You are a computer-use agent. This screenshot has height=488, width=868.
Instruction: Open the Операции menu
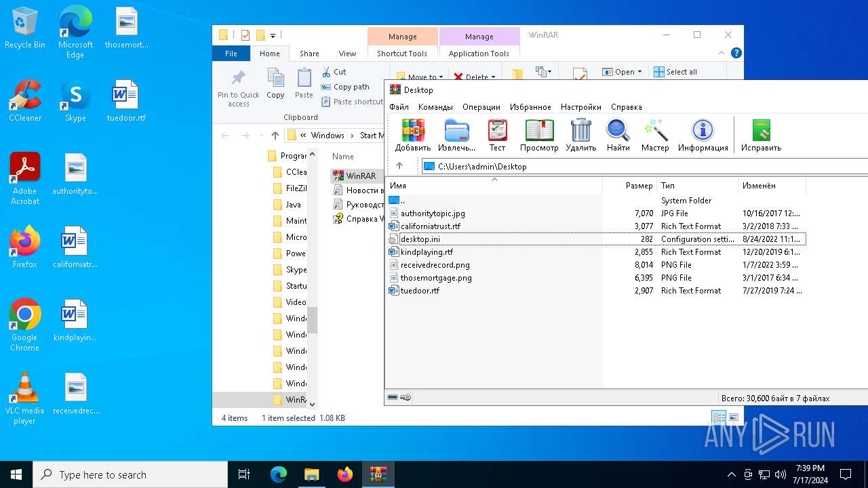[x=481, y=107]
